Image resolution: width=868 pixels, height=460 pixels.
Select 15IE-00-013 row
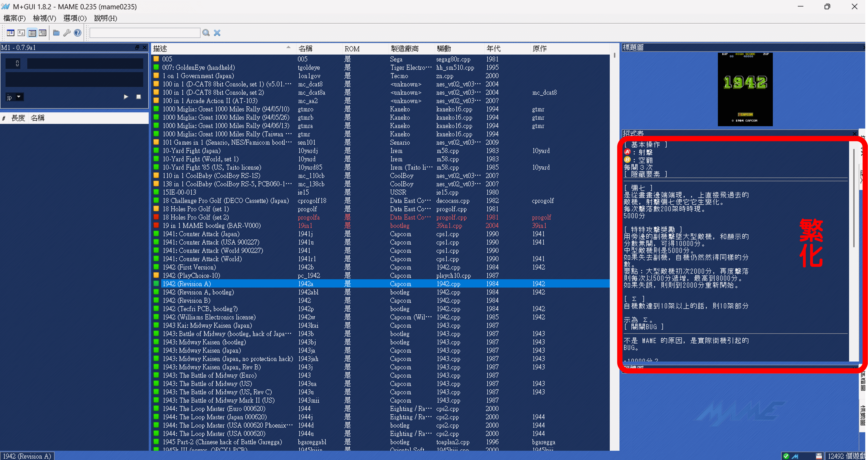(380, 192)
